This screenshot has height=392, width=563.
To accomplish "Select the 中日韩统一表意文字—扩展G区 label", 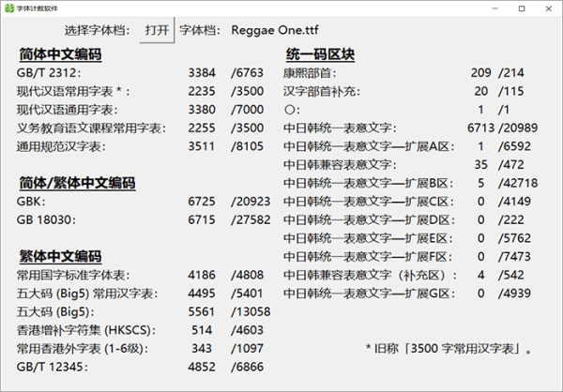I will pos(372,293).
